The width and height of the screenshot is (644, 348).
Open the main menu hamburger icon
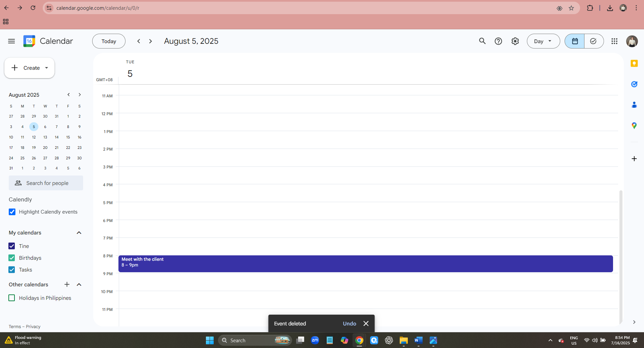click(11, 41)
